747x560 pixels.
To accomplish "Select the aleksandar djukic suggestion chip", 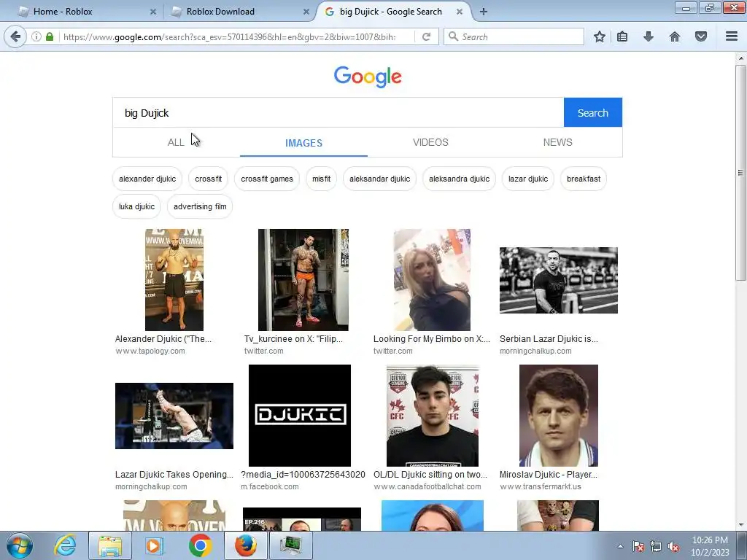I will tap(379, 179).
